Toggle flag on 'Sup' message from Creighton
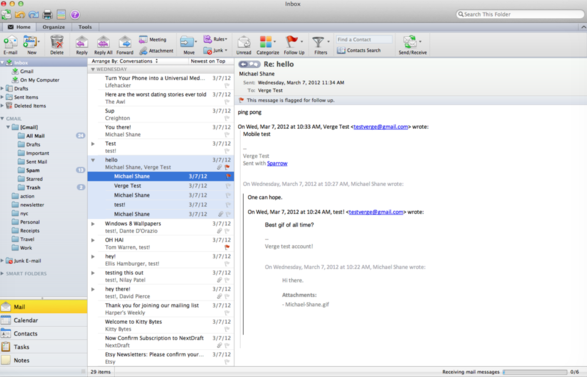This screenshot has height=377, width=587. pos(227,118)
